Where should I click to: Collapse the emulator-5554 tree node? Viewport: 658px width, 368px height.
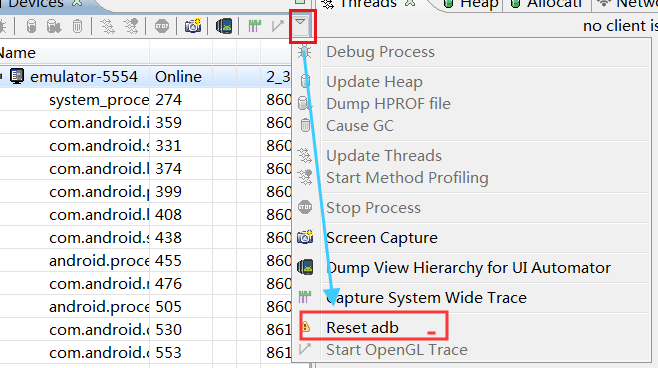click(x=2, y=77)
